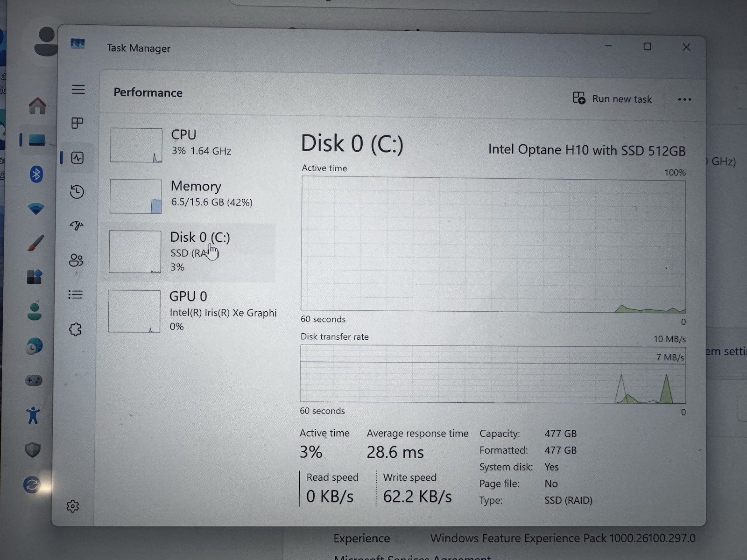Open Bluetooth & devices in Settings sidebar

click(36, 174)
